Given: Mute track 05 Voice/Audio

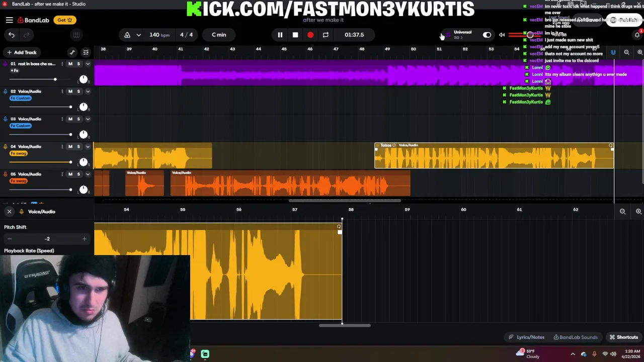Looking at the screenshot, I should coord(70,174).
